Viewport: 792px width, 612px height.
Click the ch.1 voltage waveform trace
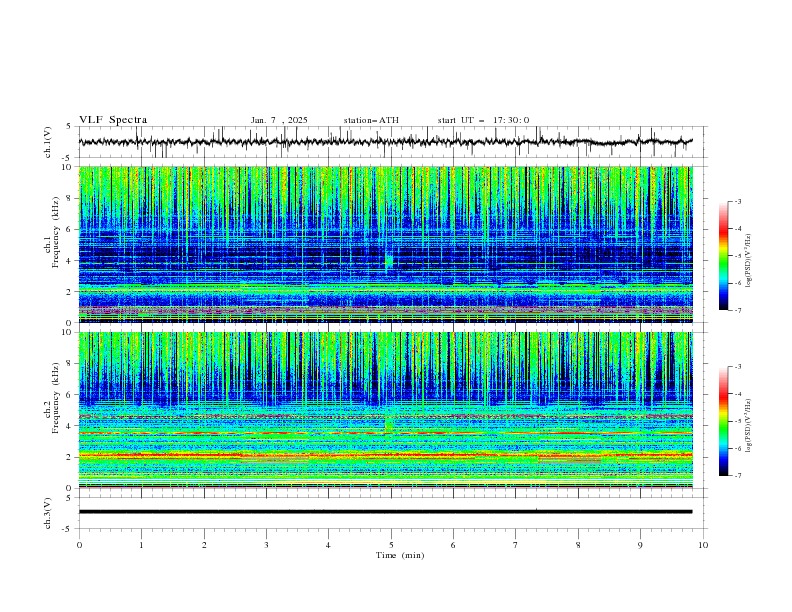[386, 142]
